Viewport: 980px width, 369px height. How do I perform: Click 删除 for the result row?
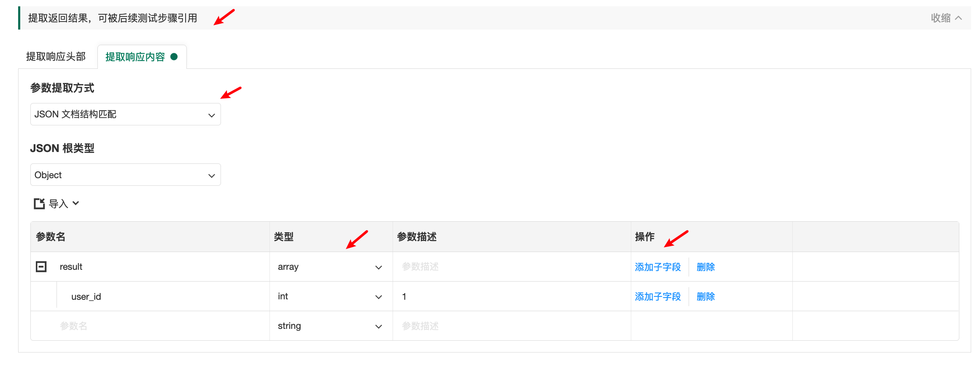click(x=705, y=267)
